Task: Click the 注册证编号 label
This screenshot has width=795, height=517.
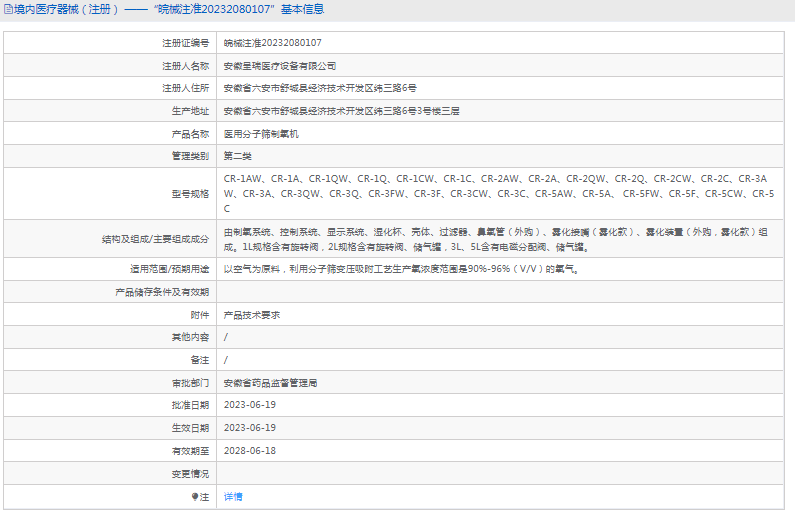Action: [186, 43]
